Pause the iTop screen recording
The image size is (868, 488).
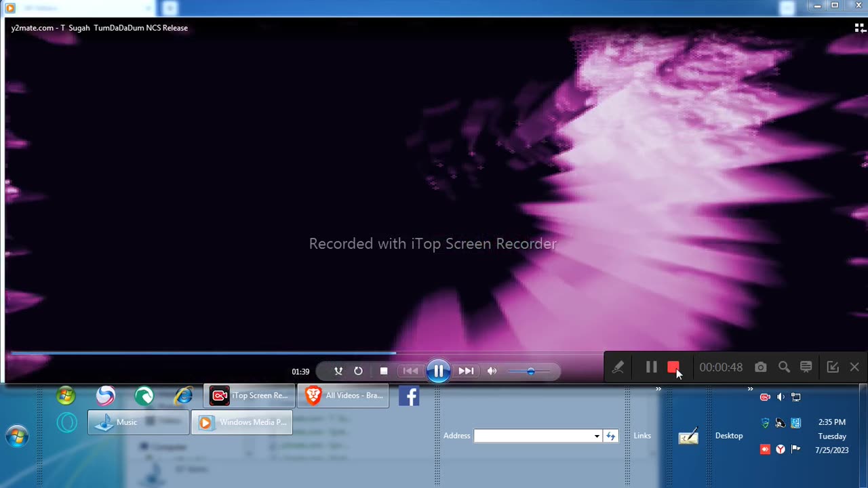[651, 367]
